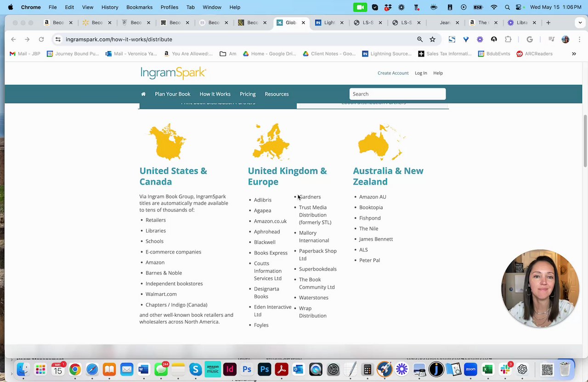Open the Client Notes bookmark
Viewport: 588px width, 382px height.
point(329,54)
